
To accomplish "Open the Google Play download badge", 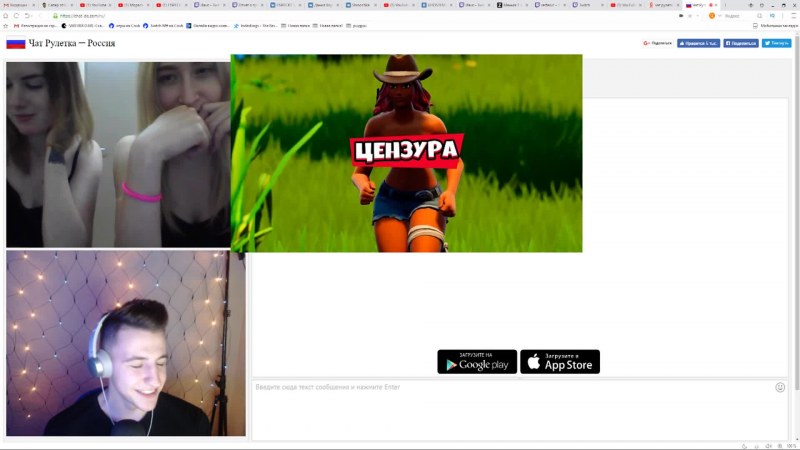I will click(477, 362).
